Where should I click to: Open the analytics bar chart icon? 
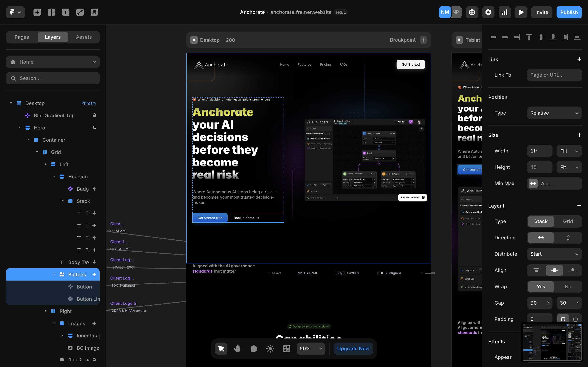505,12
